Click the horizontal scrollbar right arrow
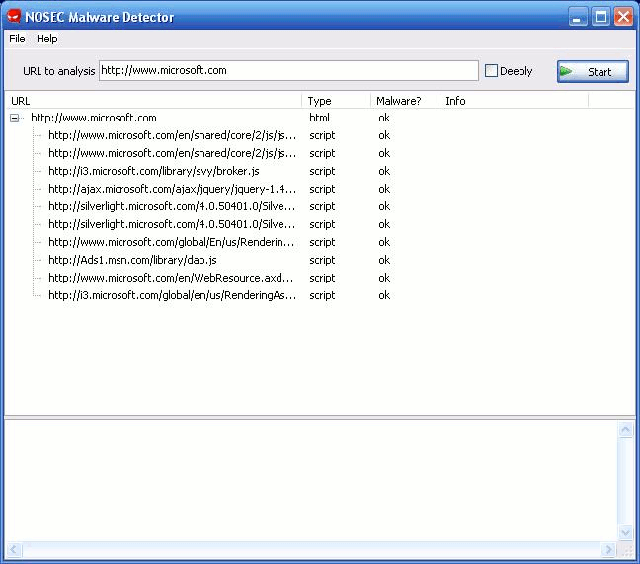The image size is (640, 564). click(609, 551)
